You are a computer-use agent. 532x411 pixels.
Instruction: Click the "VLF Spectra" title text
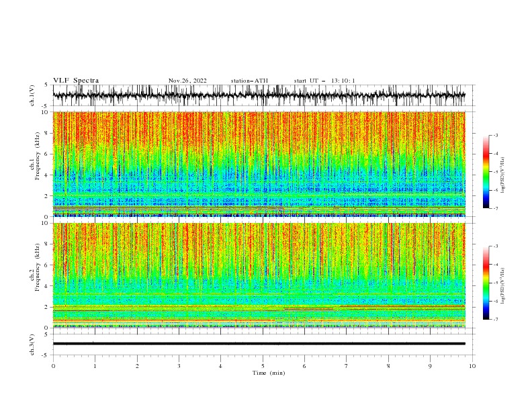coord(76,81)
